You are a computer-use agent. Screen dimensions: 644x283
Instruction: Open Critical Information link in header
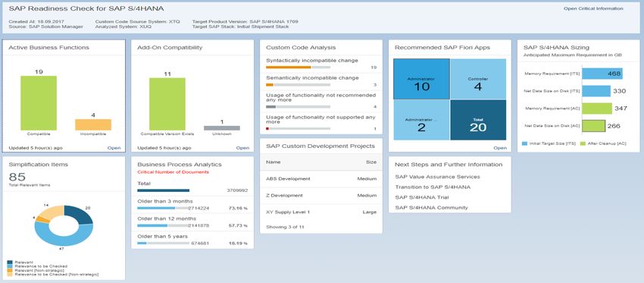click(x=593, y=8)
